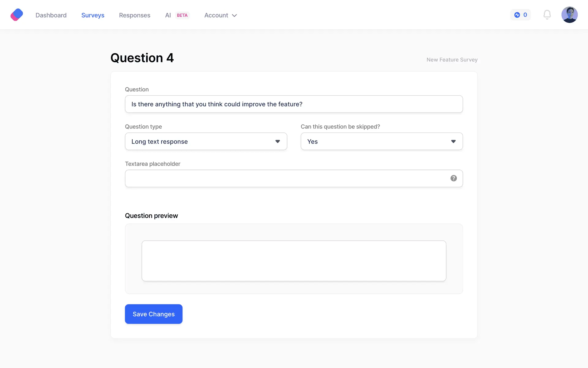Open the New Feature Survey link
Image resolution: width=588 pixels, height=368 pixels.
tap(452, 60)
